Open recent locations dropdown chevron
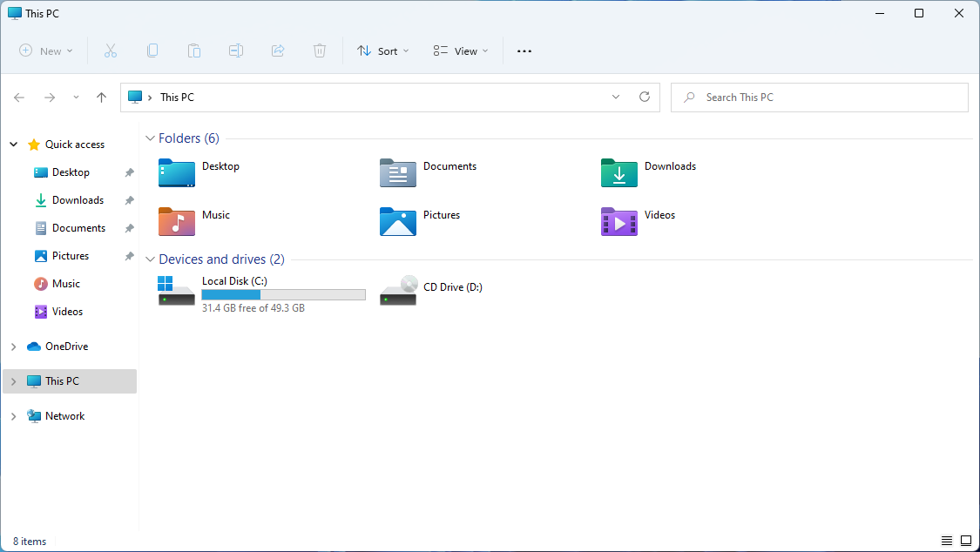This screenshot has width=980, height=552. pos(76,98)
